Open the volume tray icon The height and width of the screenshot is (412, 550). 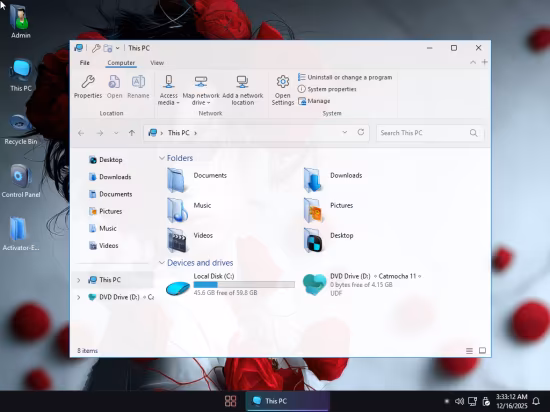pos(459,401)
